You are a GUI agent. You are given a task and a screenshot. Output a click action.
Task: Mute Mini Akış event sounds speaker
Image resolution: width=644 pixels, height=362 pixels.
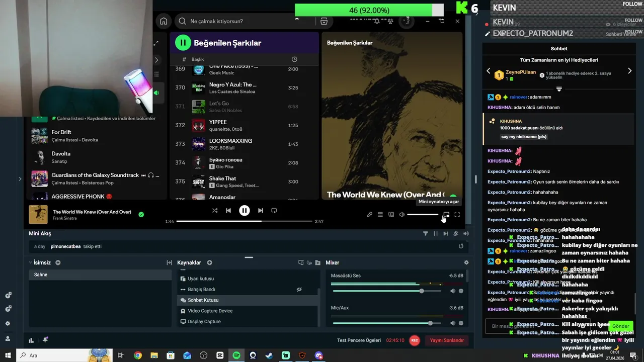pos(466,233)
